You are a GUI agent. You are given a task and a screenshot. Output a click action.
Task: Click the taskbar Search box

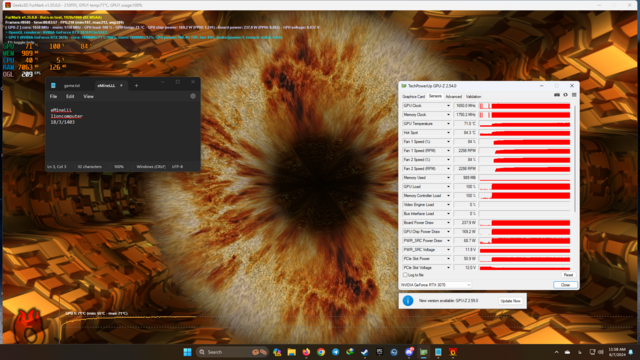pyautogui.click(x=231, y=352)
